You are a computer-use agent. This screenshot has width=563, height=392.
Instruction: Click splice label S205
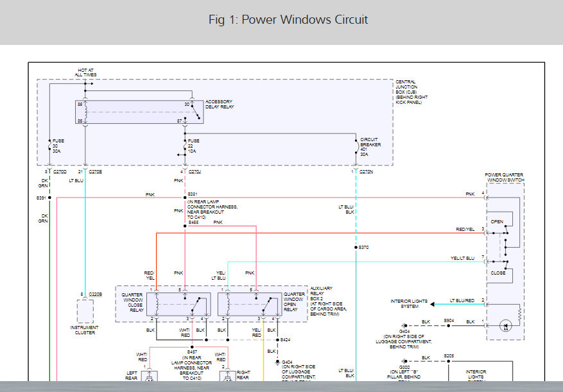(449, 355)
